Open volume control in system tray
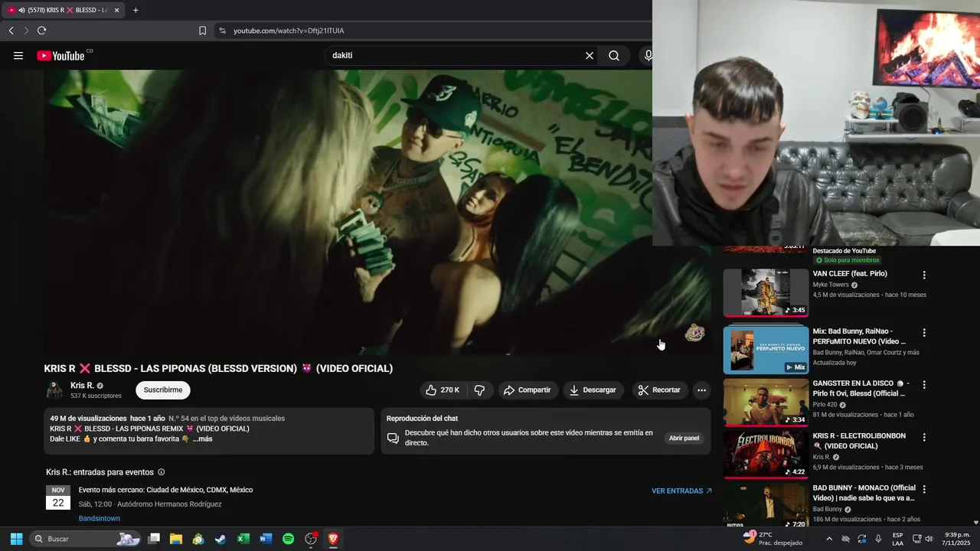The width and height of the screenshot is (980, 551). coord(929,539)
